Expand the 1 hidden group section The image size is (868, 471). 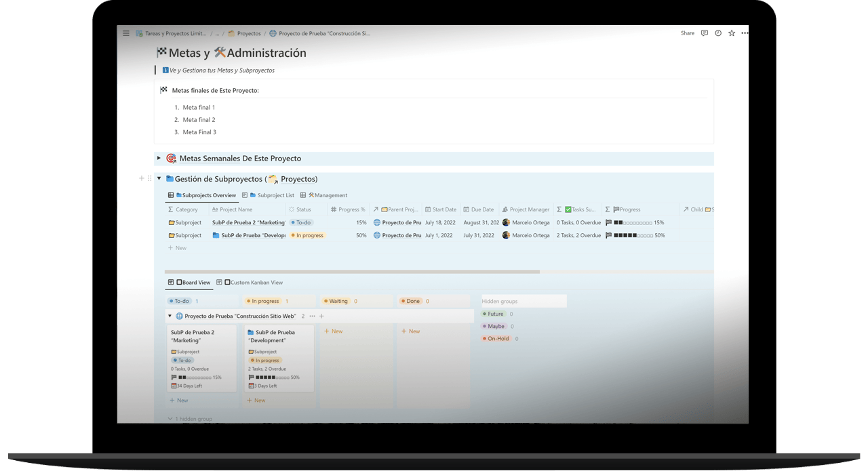190,419
